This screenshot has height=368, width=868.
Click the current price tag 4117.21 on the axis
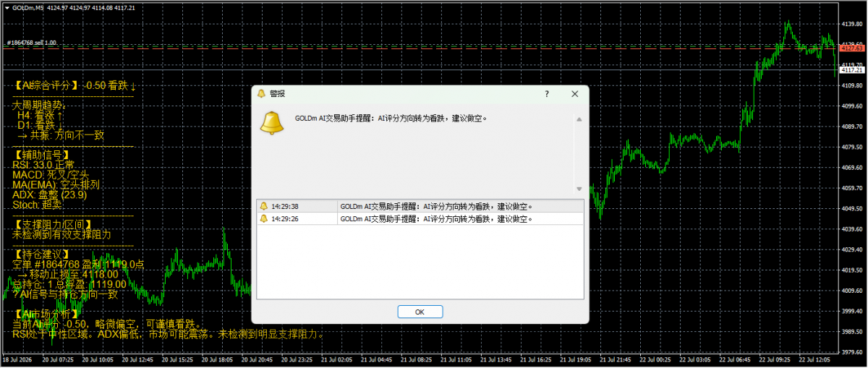tap(853, 70)
